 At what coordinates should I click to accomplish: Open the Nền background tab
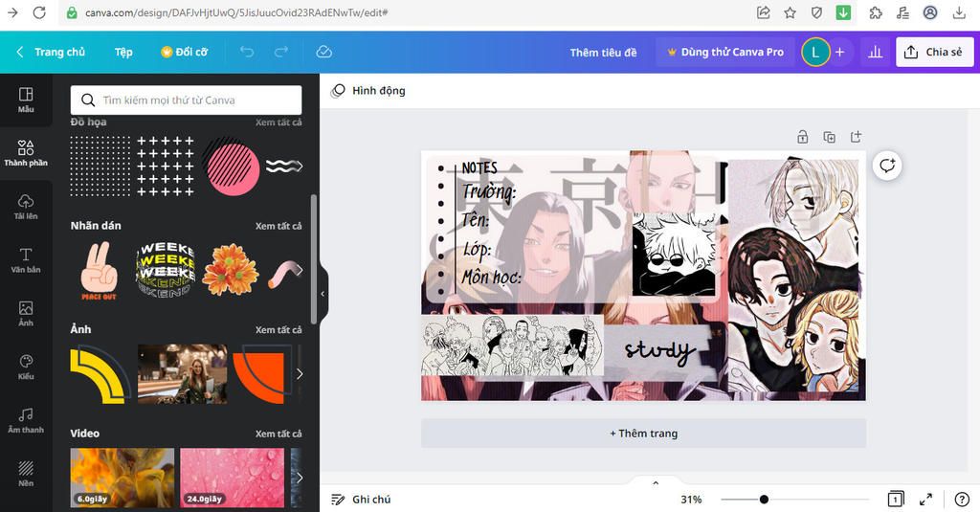coord(26,473)
